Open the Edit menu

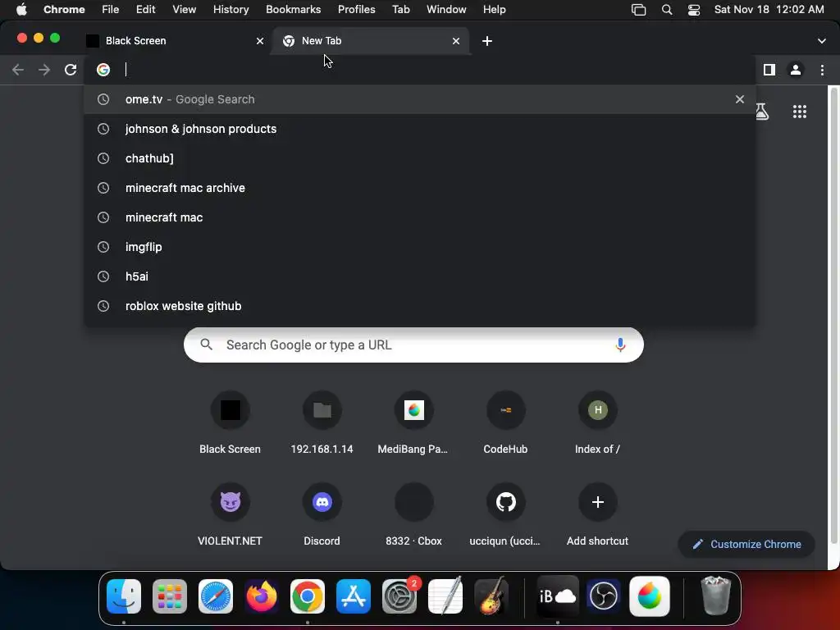click(x=145, y=9)
